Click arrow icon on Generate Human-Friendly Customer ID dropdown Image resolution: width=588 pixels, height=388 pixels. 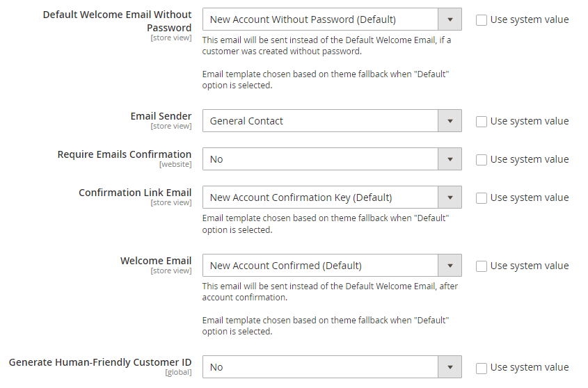pyautogui.click(x=450, y=367)
